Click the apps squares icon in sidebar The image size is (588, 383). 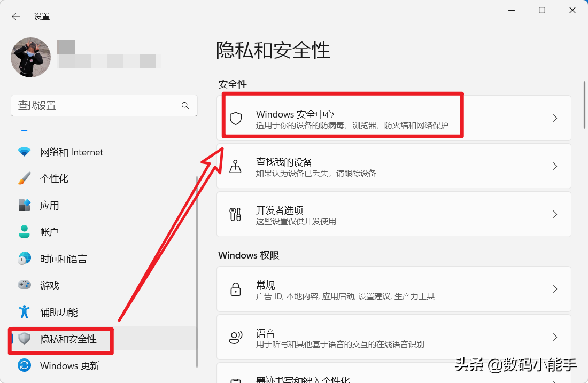(x=25, y=205)
